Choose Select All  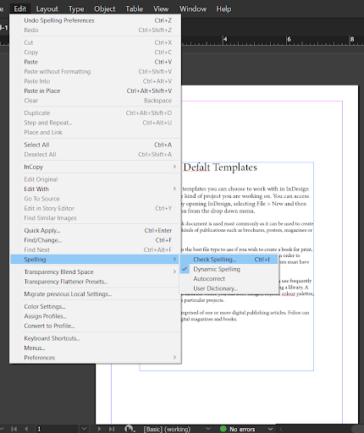(96, 145)
